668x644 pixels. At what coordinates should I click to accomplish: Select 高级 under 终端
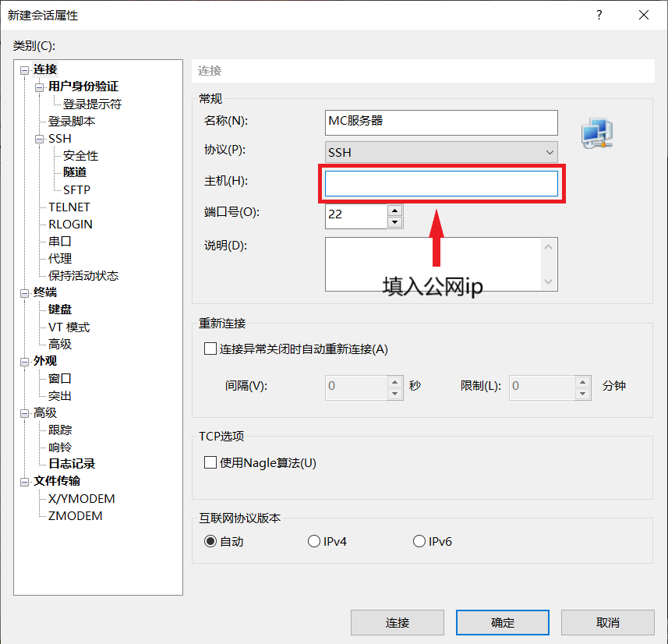point(60,344)
